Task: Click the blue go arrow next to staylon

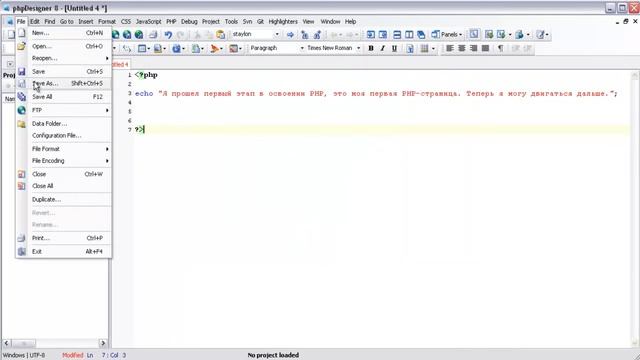Action: [x=290, y=35]
